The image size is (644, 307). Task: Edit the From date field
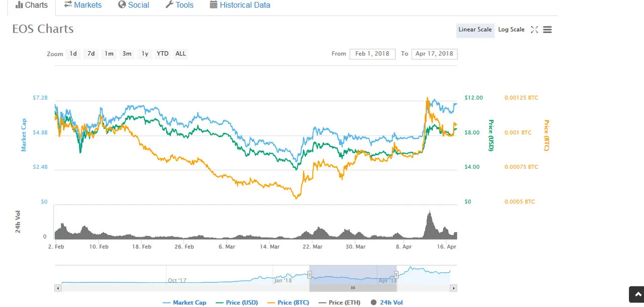point(372,54)
